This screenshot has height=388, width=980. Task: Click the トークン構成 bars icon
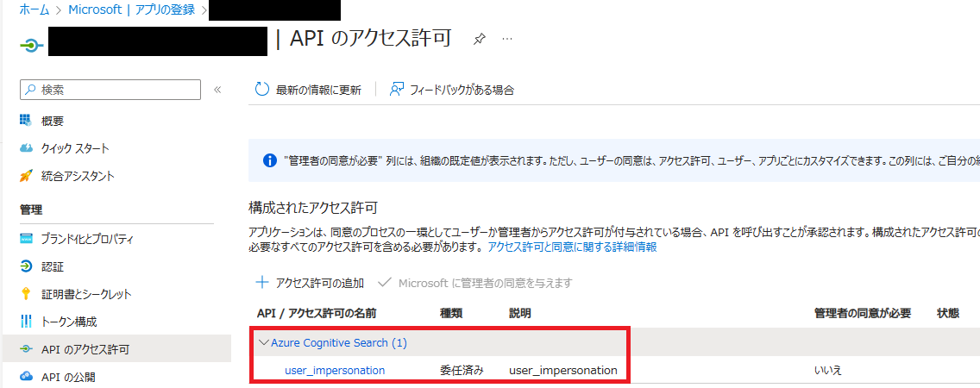(x=26, y=322)
